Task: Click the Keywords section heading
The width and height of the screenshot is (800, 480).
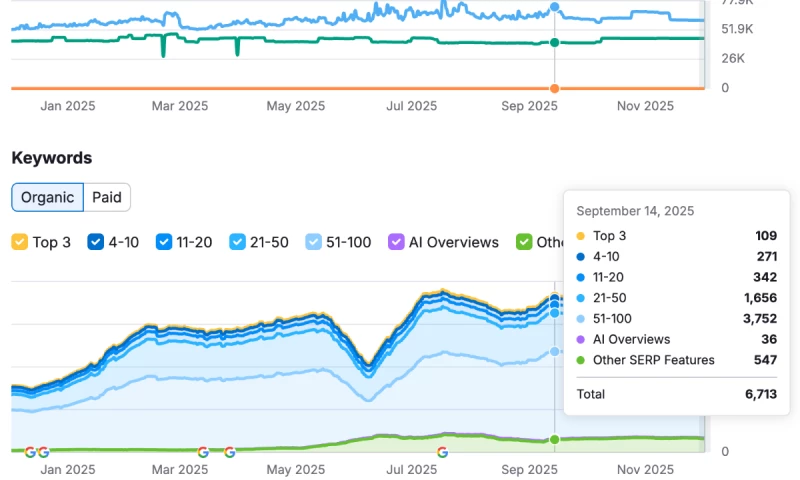Action: click(x=52, y=158)
